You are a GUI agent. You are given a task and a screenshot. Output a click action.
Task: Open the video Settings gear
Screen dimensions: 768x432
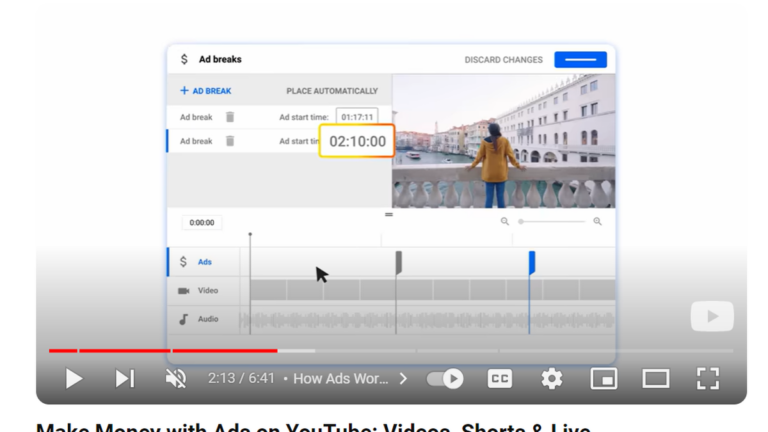[552, 378]
